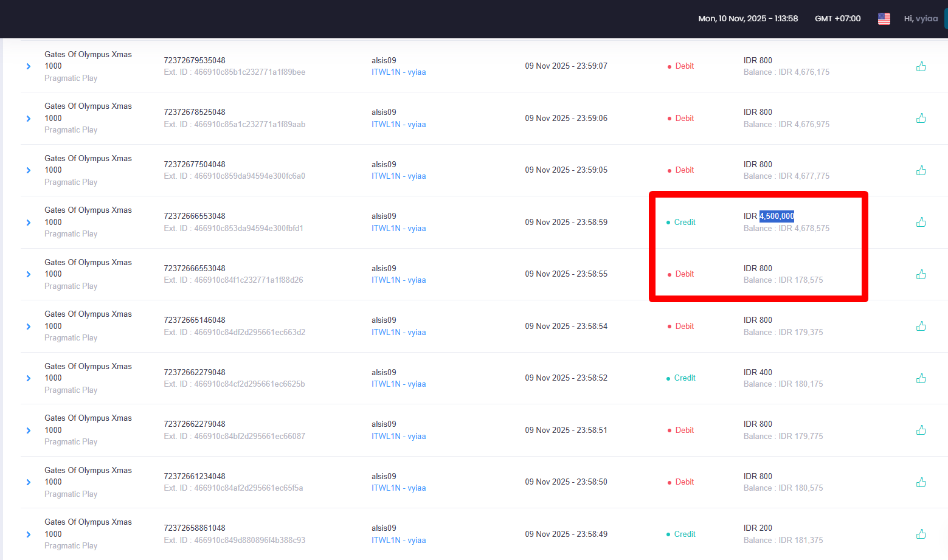The image size is (948, 560).
Task: Open ITWL1N - vyiaa link at 23:58:50
Action: (399, 488)
